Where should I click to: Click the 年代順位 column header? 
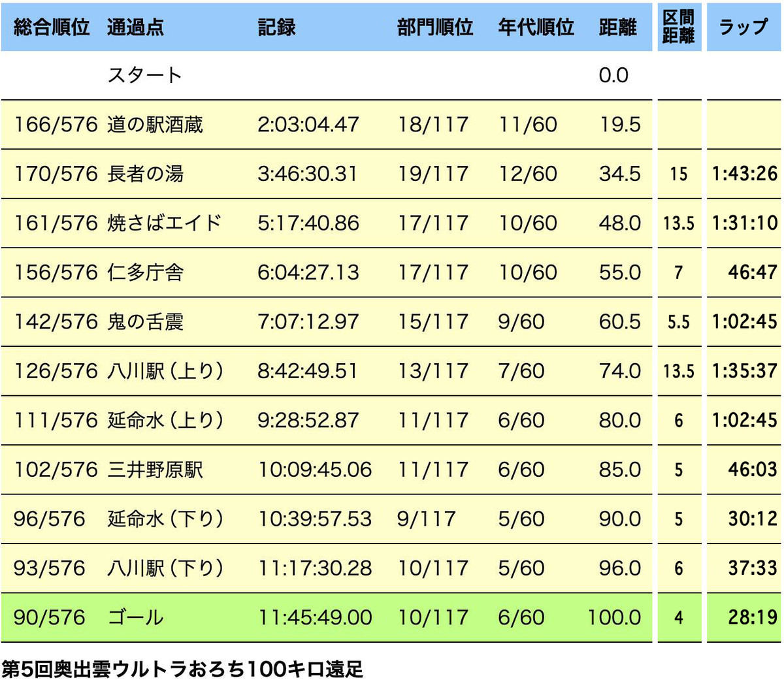coord(536,27)
